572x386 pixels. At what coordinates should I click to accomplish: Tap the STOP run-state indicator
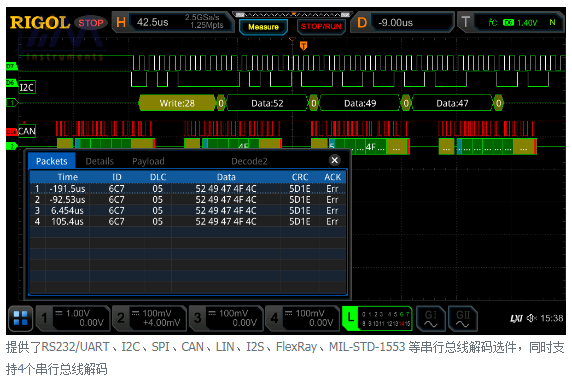point(90,23)
